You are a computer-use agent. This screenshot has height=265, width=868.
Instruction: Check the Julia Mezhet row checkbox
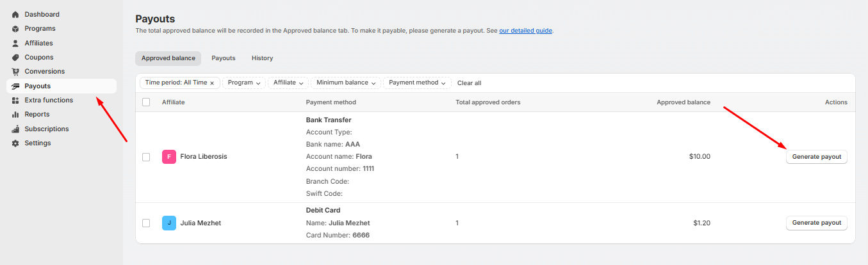(146, 223)
